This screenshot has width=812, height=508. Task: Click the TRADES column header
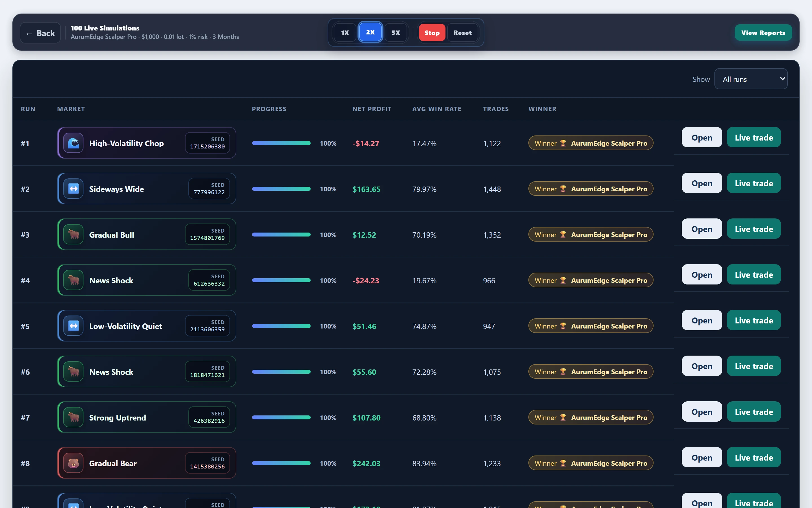point(496,109)
